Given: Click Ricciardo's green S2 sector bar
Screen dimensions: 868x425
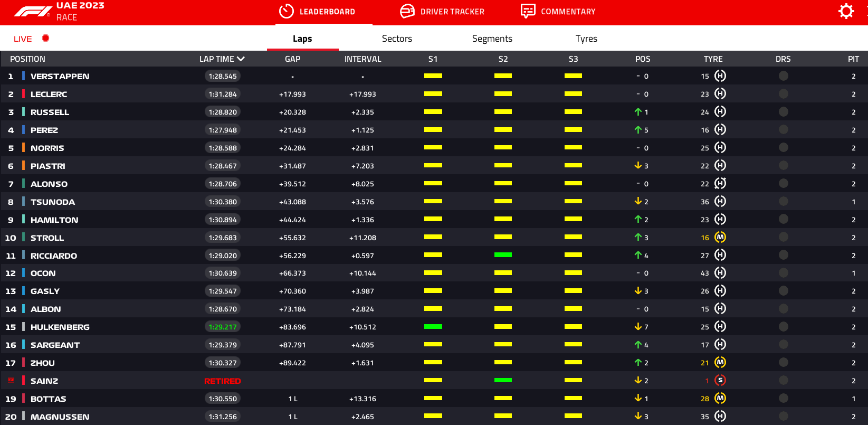Looking at the screenshot, I should pos(503,255).
